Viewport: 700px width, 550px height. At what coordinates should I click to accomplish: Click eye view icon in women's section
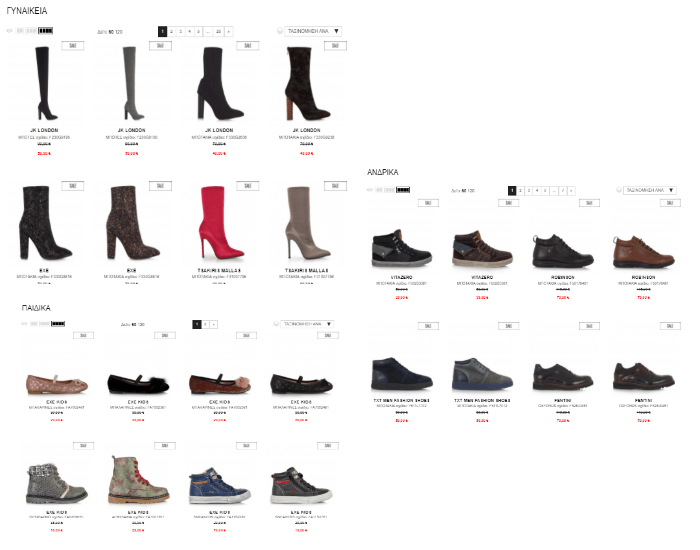point(9,31)
